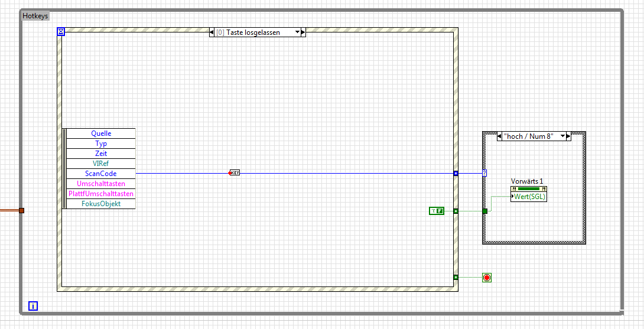Click the case selector question mark terminal

click(x=484, y=173)
